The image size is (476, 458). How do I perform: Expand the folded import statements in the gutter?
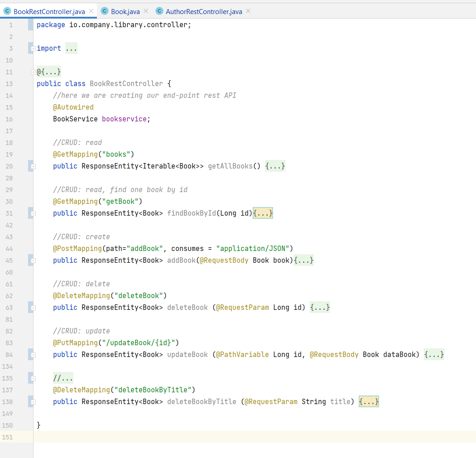click(x=34, y=48)
